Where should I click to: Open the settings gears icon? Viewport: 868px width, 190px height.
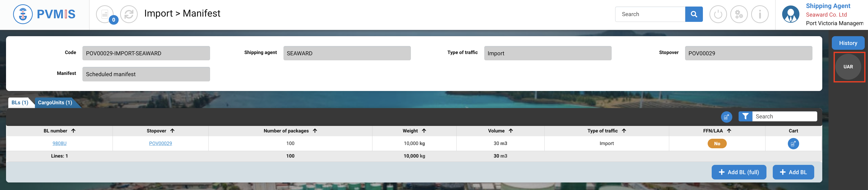[x=739, y=15]
